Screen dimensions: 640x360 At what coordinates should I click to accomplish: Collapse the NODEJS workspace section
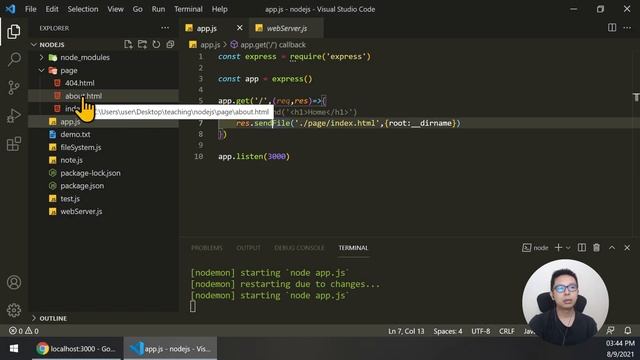tap(52, 44)
